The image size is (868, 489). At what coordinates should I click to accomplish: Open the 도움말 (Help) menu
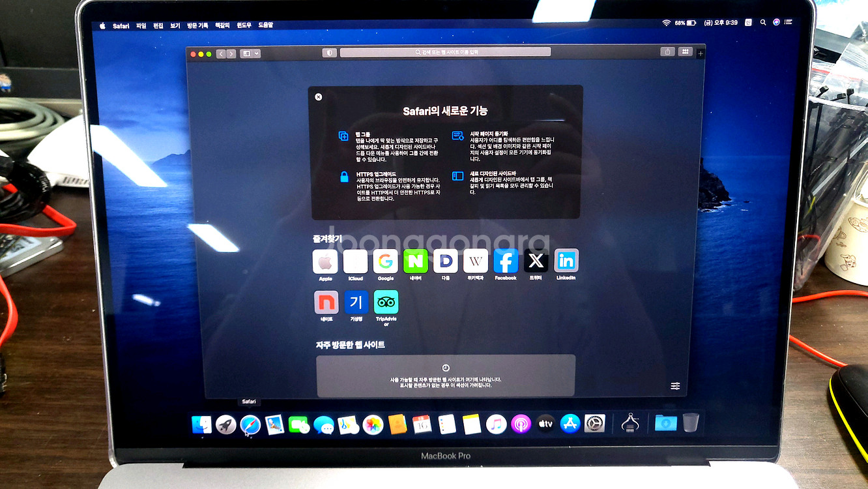tap(266, 25)
